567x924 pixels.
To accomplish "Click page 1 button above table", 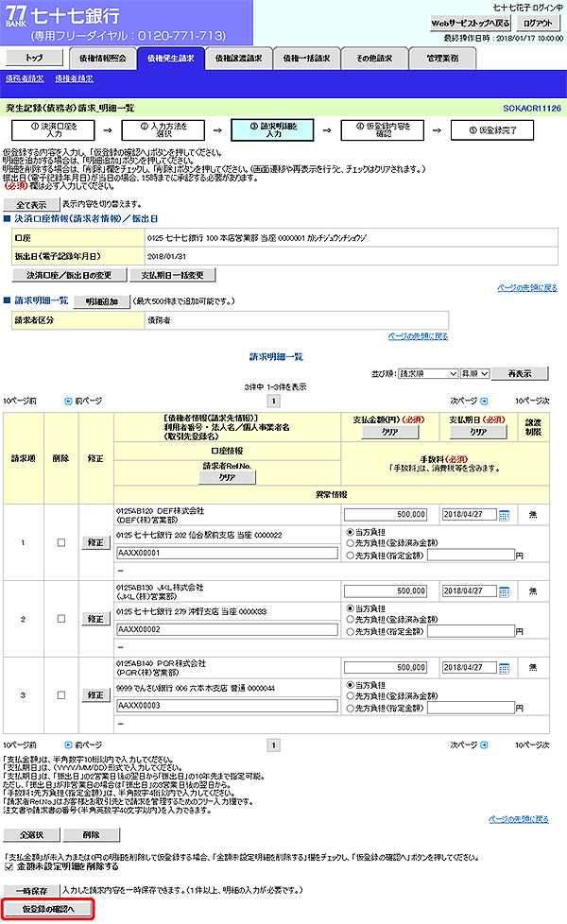I will click(x=273, y=402).
